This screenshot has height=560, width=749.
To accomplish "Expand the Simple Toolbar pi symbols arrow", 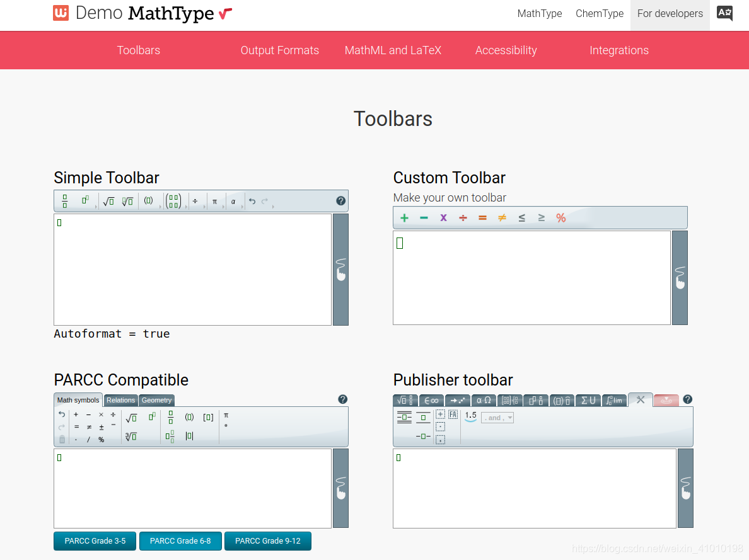I will click(224, 207).
